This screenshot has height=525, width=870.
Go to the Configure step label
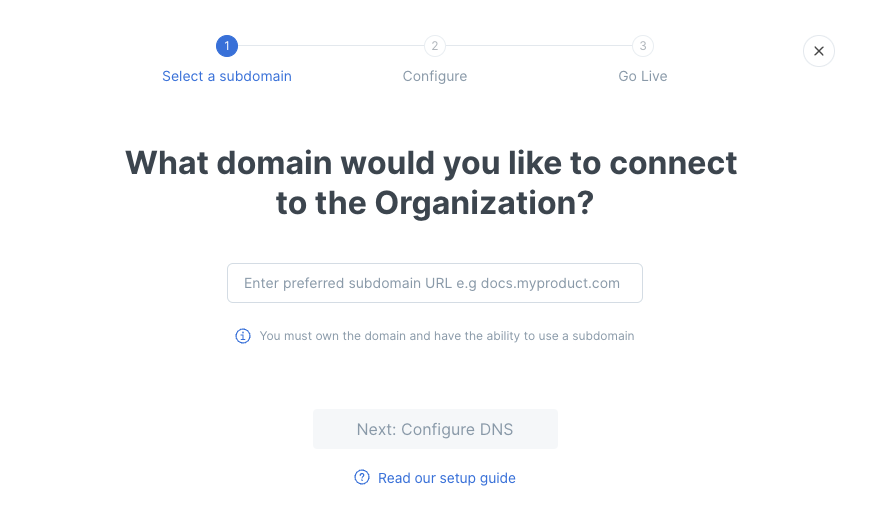click(x=434, y=76)
